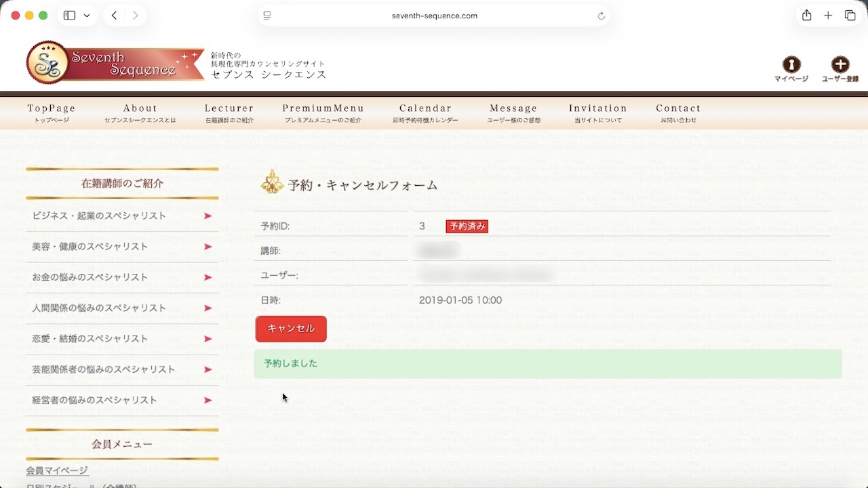Expand お金の悩みのスペシャリスト red arrow

point(208,278)
